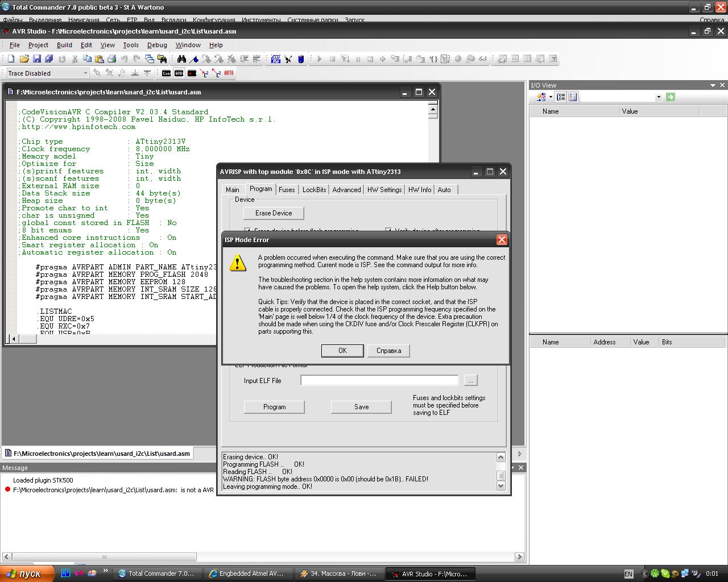Switch to the Fuses tab

[x=287, y=190]
